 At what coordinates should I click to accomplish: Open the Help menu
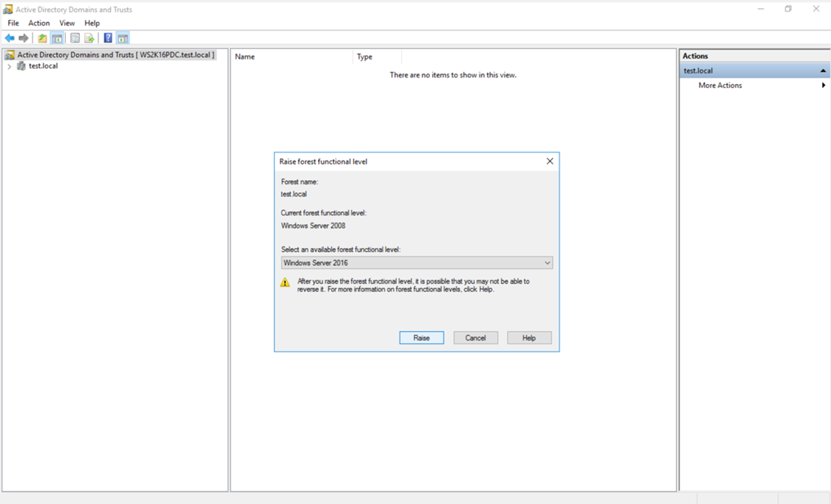tap(91, 24)
